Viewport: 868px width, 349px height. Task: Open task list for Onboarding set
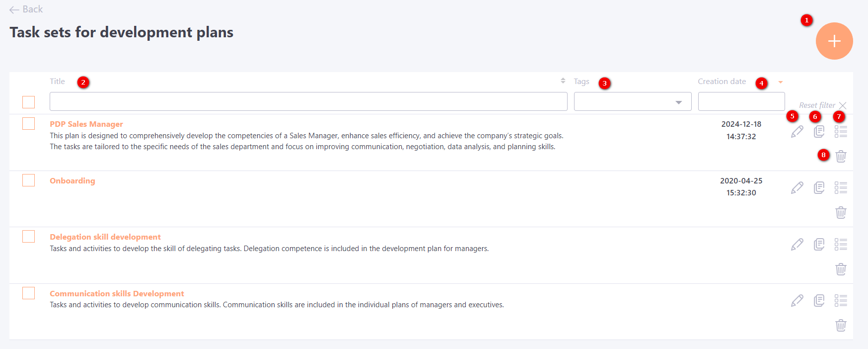(841, 188)
